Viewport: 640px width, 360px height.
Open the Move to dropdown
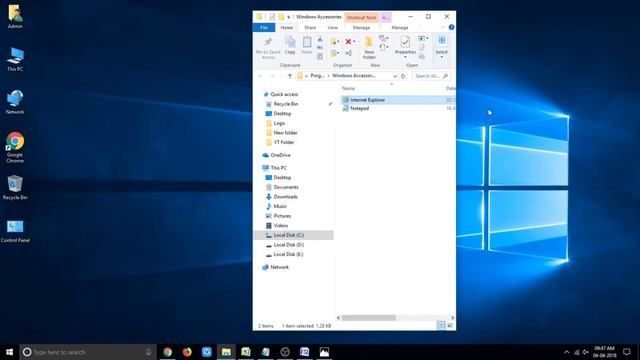(x=334, y=42)
